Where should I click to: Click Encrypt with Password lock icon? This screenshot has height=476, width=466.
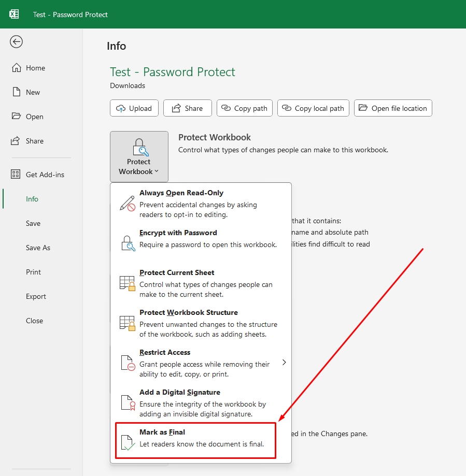128,243
